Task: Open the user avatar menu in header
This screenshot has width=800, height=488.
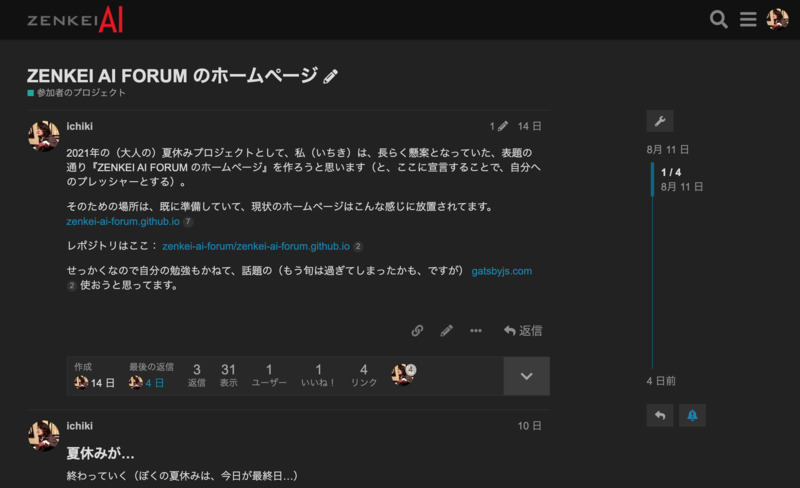Action: tap(778, 19)
